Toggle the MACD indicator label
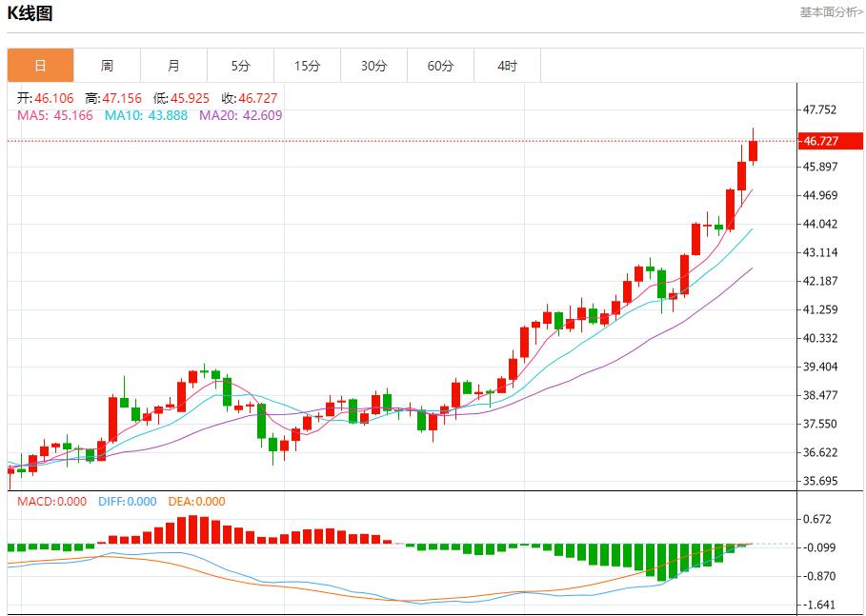866x616 pixels. click(x=54, y=500)
